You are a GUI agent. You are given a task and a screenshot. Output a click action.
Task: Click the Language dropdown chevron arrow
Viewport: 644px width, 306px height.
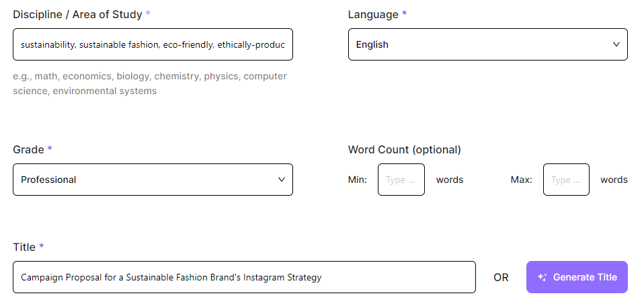(616, 44)
